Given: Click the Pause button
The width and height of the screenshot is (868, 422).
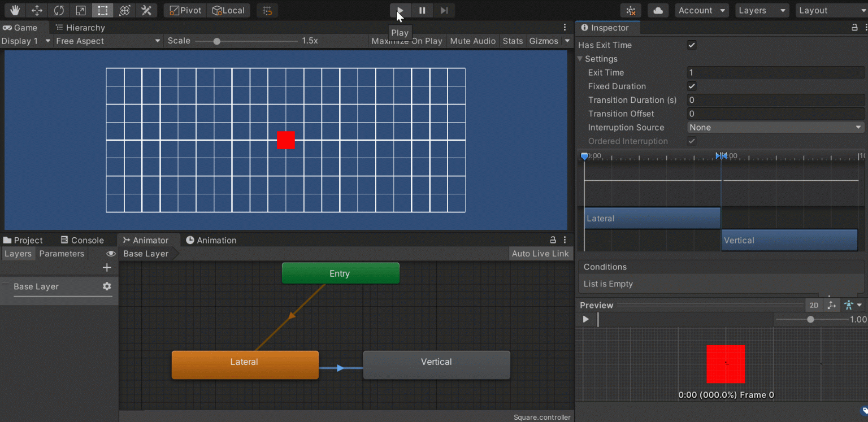Looking at the screenshot, I should [x=422, y=10].
